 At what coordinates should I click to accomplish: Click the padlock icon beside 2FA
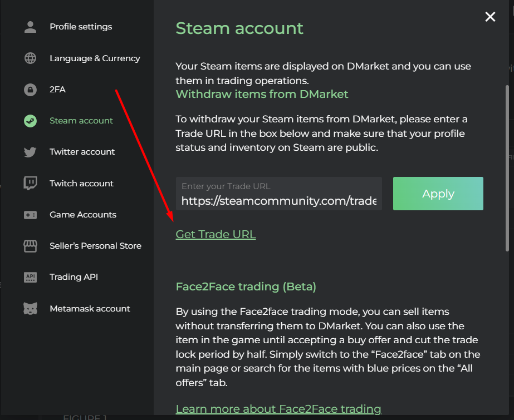[x=30, y=89]
